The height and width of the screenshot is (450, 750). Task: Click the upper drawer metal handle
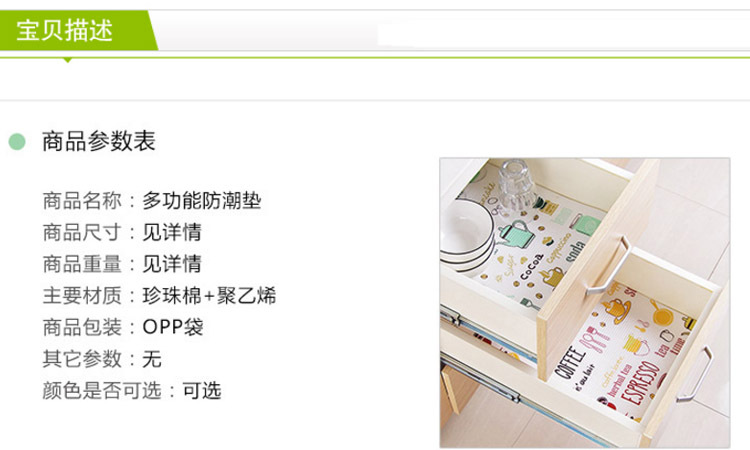click(609, 265)
